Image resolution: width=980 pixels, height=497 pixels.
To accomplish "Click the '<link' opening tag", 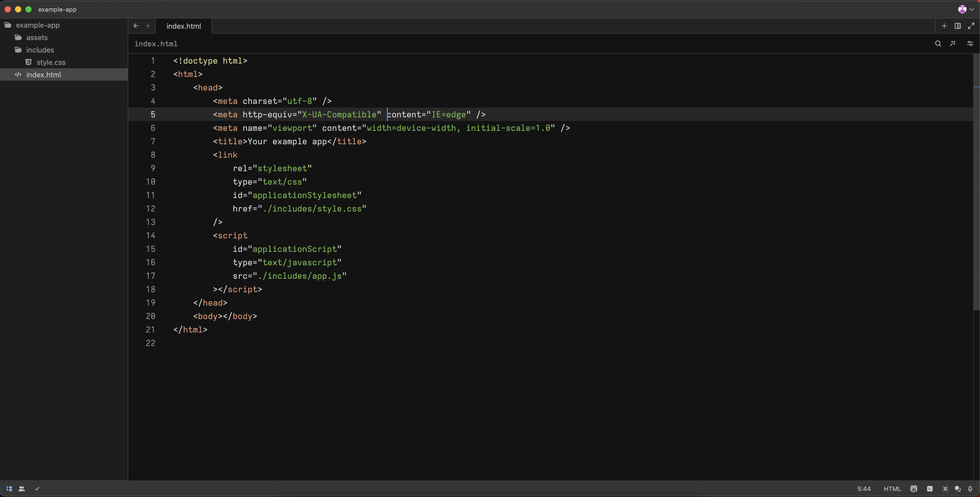I will [x=225, y=155].
